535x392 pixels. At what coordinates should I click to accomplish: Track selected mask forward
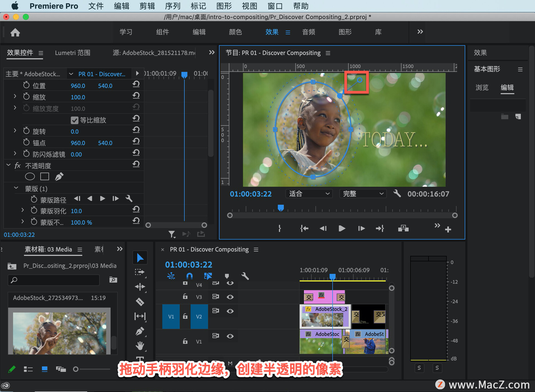(103, 199)
